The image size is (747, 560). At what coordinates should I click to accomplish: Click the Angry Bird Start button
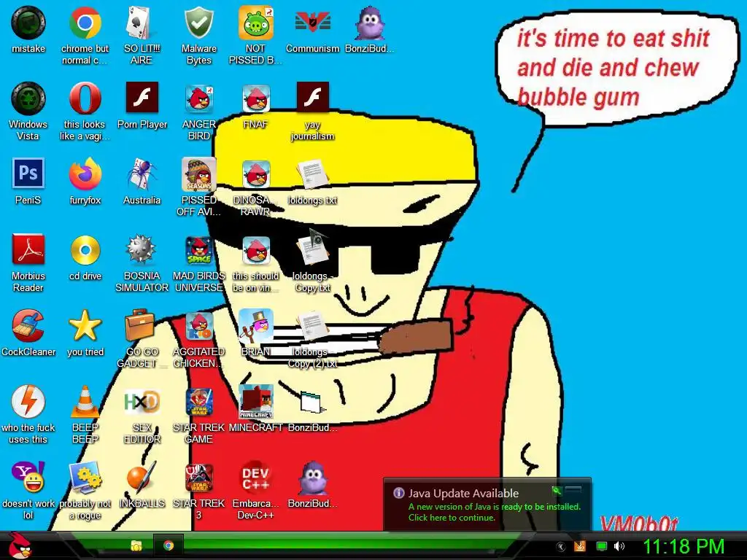(20, 545)
